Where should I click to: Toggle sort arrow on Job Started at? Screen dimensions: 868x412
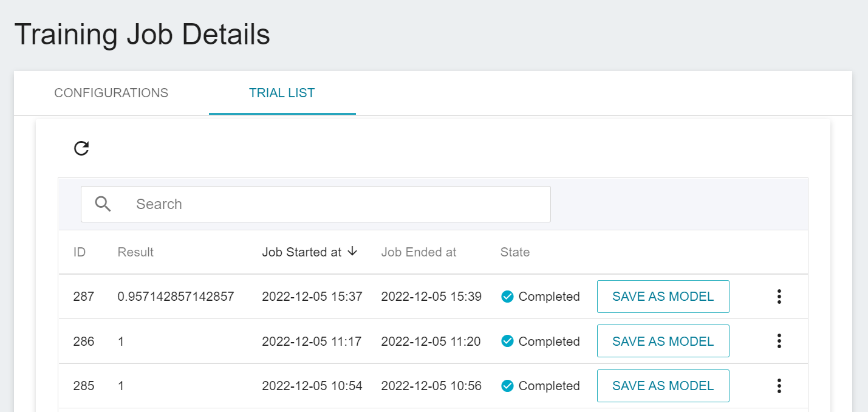pos(352,252)
